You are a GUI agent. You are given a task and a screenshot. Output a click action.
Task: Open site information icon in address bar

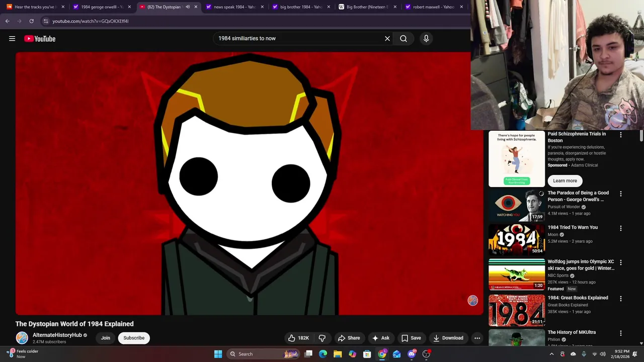(x=45, y=21)
